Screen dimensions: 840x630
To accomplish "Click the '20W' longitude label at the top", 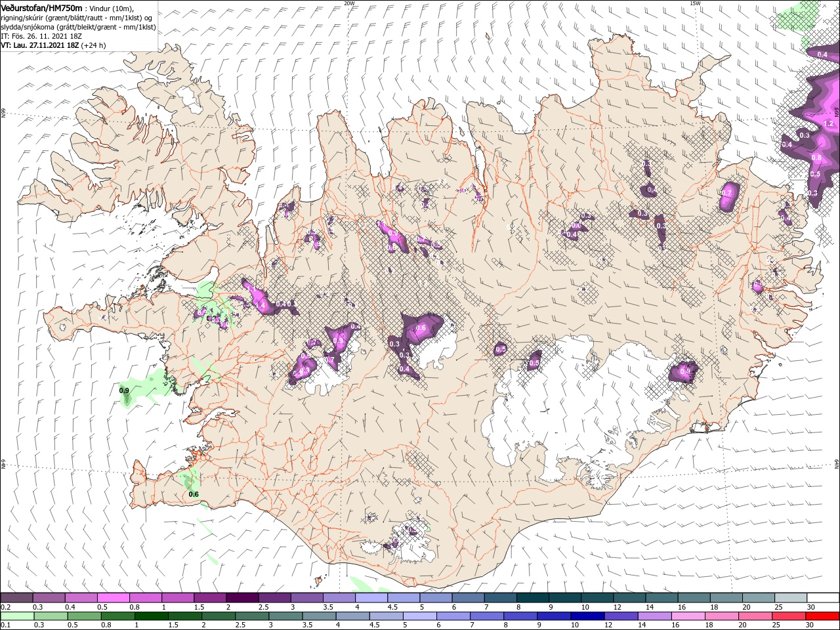I will (x=350, y=3).
